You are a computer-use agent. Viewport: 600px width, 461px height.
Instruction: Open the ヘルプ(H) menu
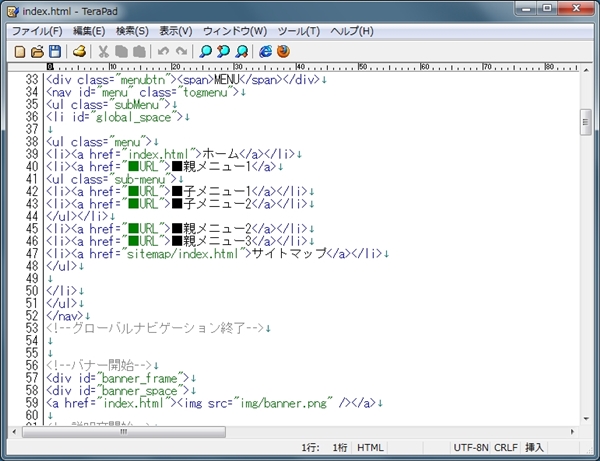352,31
